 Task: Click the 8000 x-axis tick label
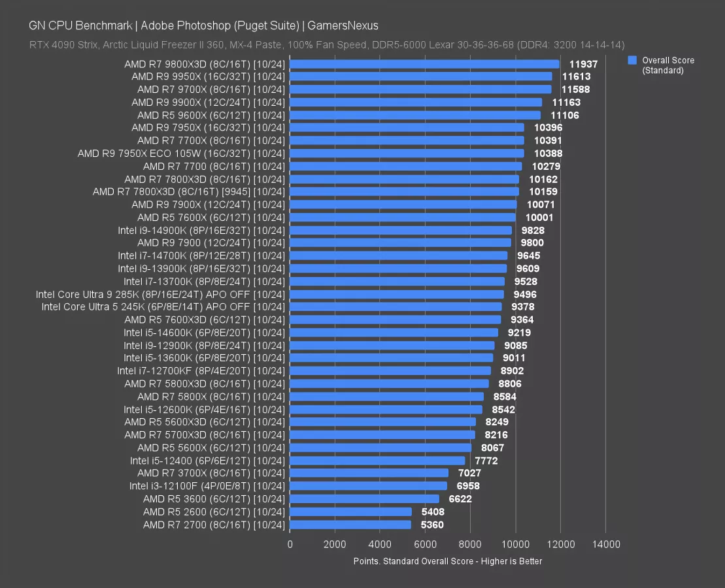click(x=470, y=544)
